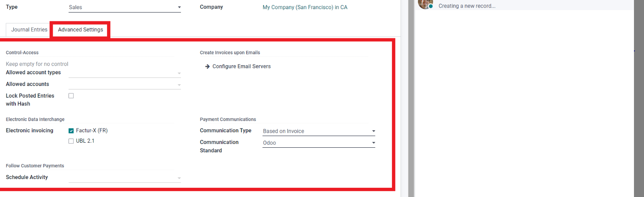Uncheck the Factur-X (FR) checkbox
Image resolution: width=644 pixels, height=197 pixels.
pos(71,131)
